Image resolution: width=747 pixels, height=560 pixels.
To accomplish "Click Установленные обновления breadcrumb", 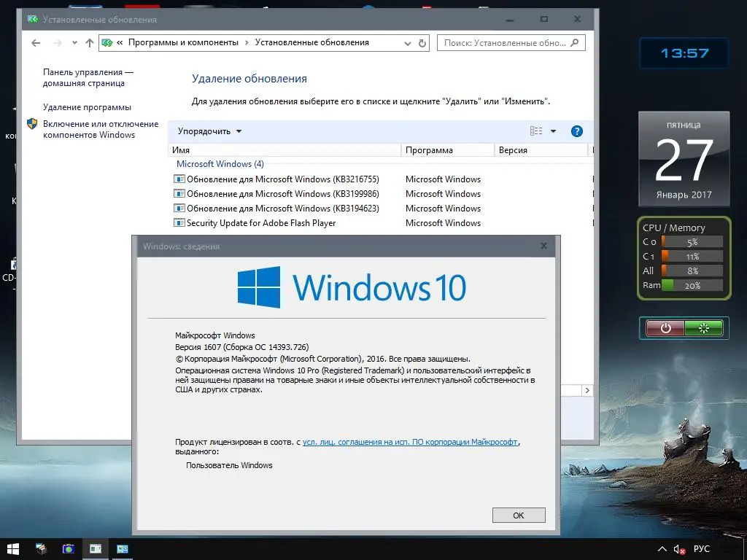I will 312,42.
